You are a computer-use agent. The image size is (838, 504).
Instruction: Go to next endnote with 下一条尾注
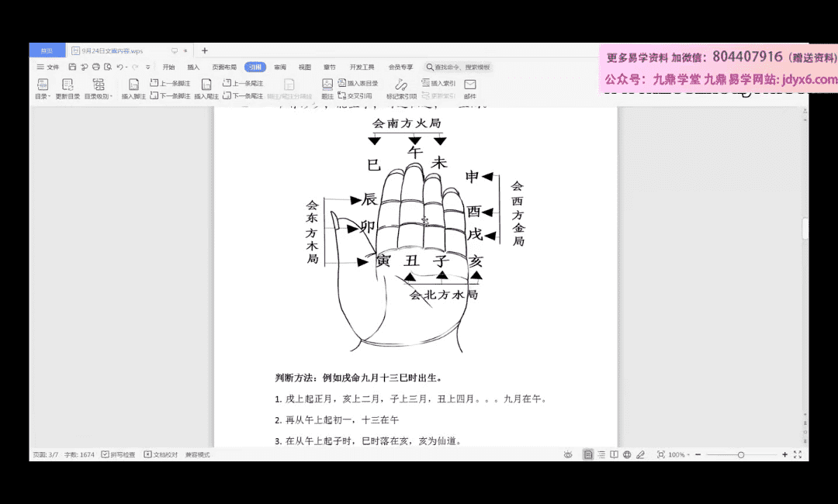coord(244,95)
